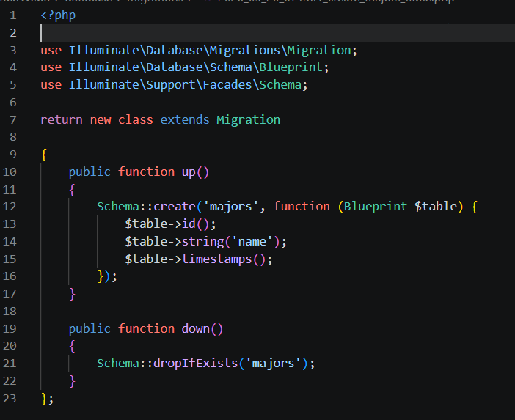Click the yellow opening brace on line 9
This screenshot has width=515, height=420.
[x=44, y=155]
